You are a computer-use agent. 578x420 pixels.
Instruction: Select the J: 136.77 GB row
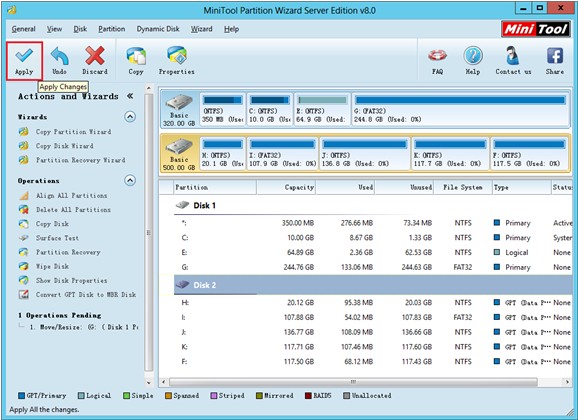(x=373, y=332)
